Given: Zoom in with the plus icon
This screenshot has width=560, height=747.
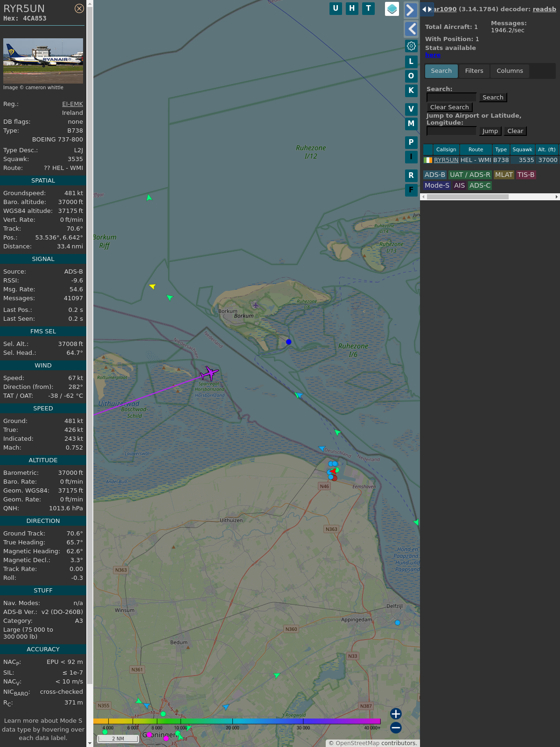Looking at the screenshot, I should 396,714.
